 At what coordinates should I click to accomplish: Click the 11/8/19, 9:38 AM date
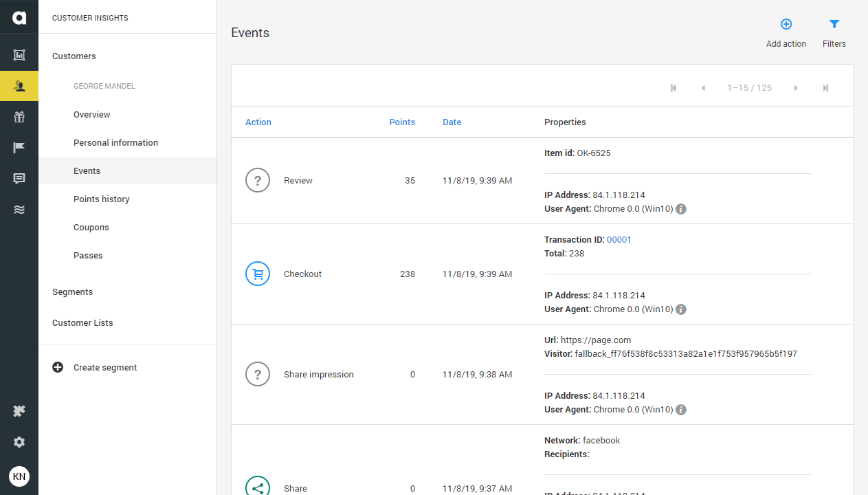(x=478, y=375)
